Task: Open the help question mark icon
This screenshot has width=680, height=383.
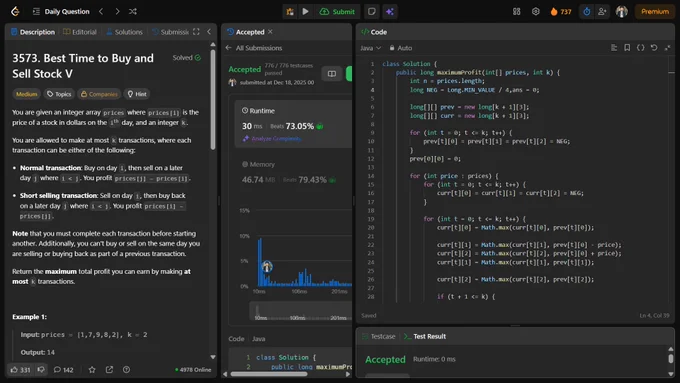Action: (126, 370)
